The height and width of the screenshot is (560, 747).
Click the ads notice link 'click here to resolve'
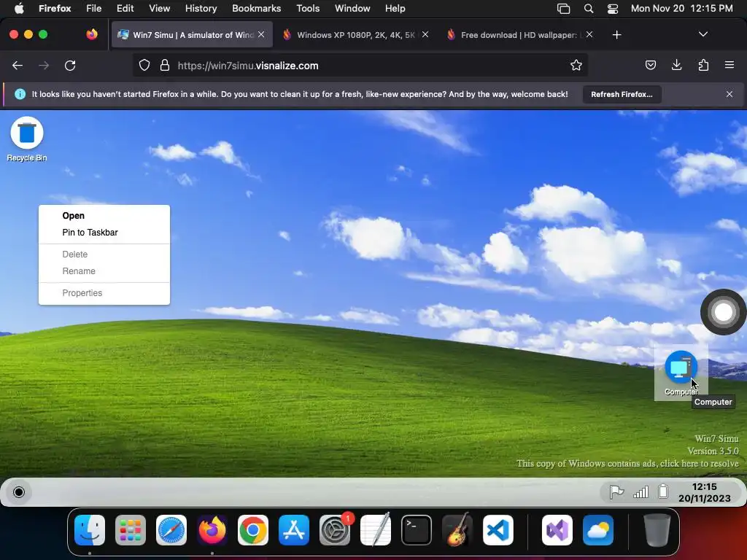click(x=700, y=463)
